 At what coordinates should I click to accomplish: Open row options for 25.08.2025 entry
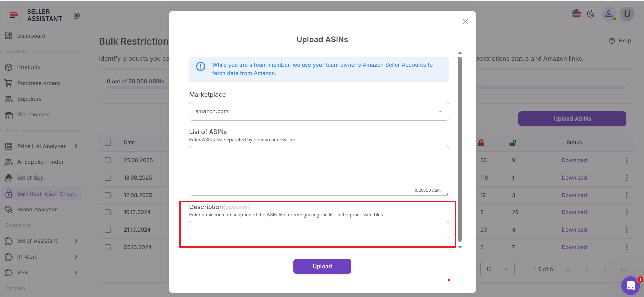pos(627,160)
